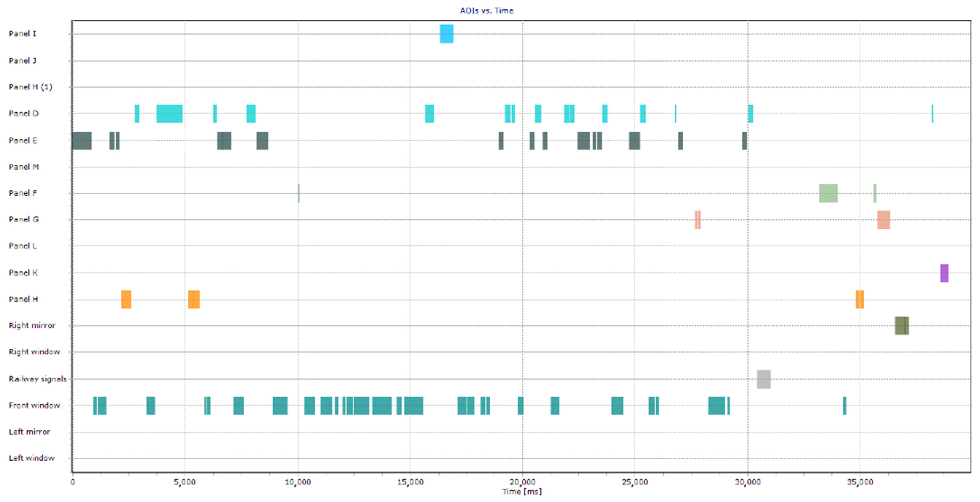Click the large green Panel F block
The width and height of the screenshot is (980, 502).
(828, 193)
